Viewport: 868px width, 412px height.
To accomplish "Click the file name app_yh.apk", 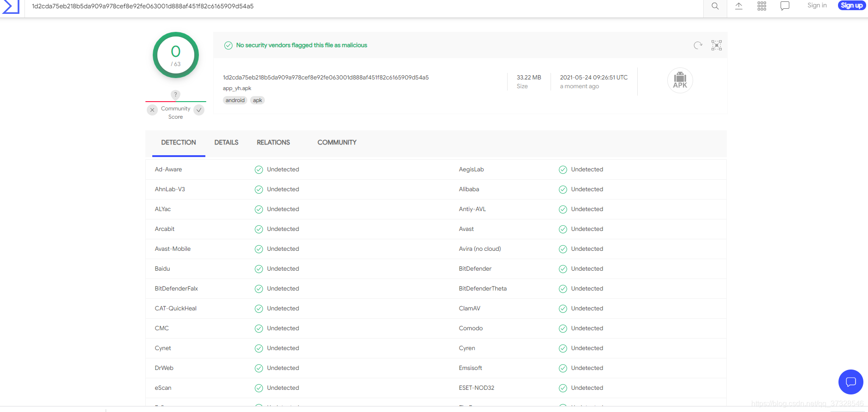I will click(237, 88).
